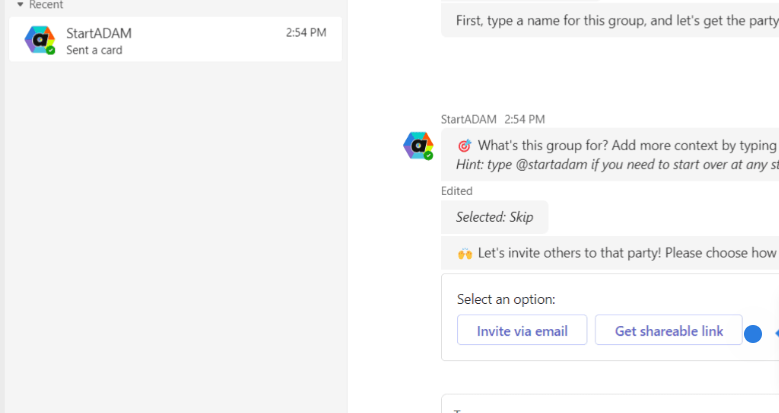779x413 pixels.
Task: Click the Recent section header label
Action: [x=45, y=5]
